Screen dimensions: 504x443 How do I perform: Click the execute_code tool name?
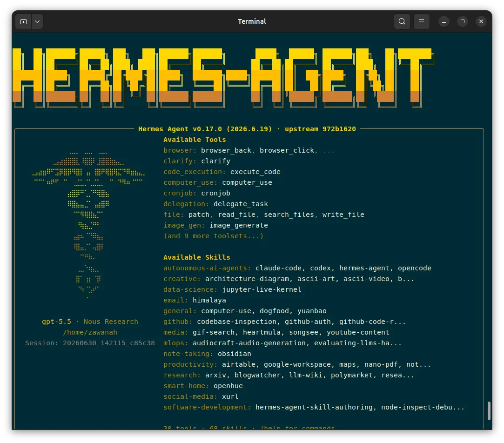(x=255, y=172)
